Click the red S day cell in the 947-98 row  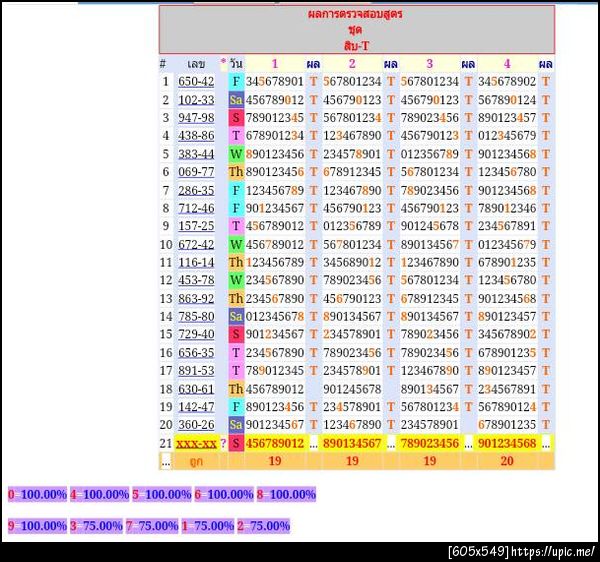coord(236,117)
